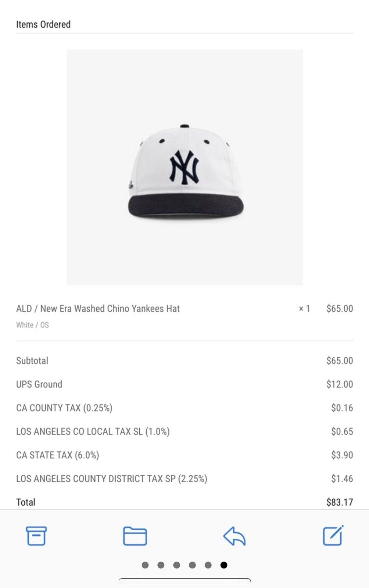Image resolution: width=369 pixels, height=588 pixels.
Task: Select the second page indicator dot
Action: tap(161, 565)
